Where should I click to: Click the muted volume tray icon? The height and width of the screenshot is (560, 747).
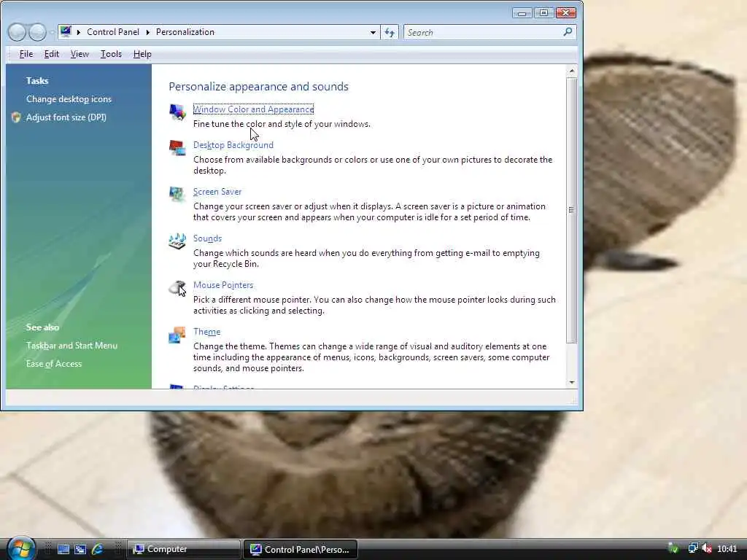(x=706, y=548)
